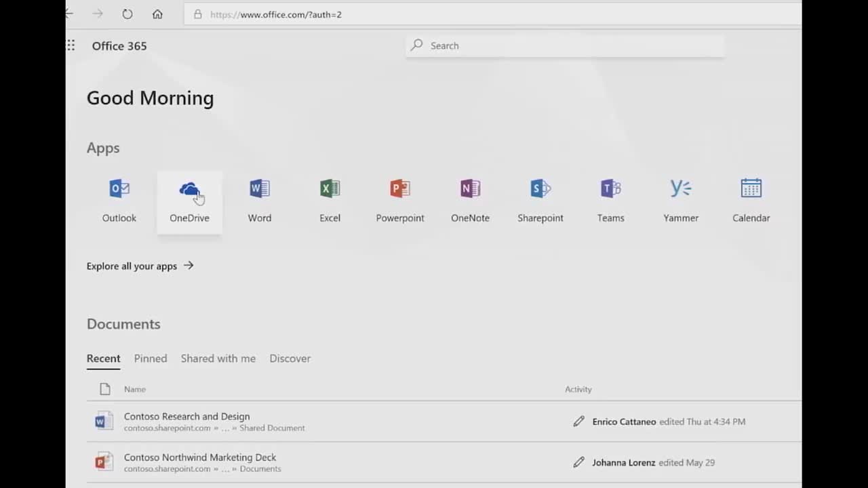This screenshot has width=868, height=488.
Task: Click the browser home icon
Action: pyautogui.click(x=159, y=14)
